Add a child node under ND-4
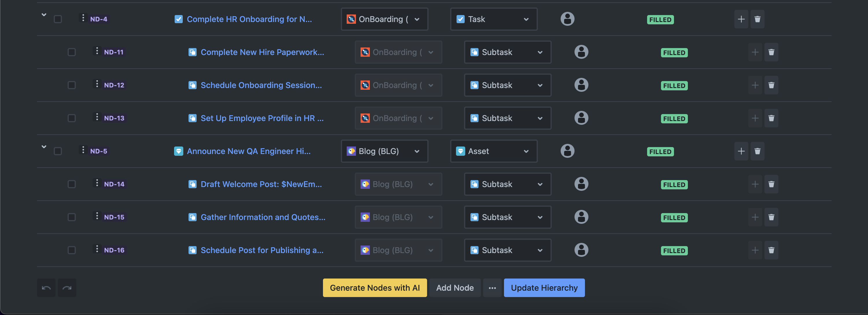Image resolution: width=868 pixels, height=315 pixels. pos(741,19)
